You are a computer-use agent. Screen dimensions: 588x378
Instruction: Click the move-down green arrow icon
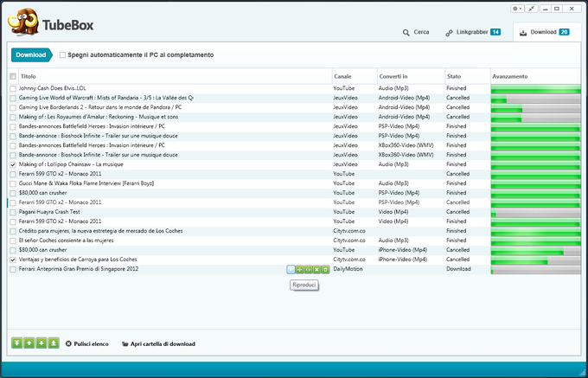coord(42,343)
